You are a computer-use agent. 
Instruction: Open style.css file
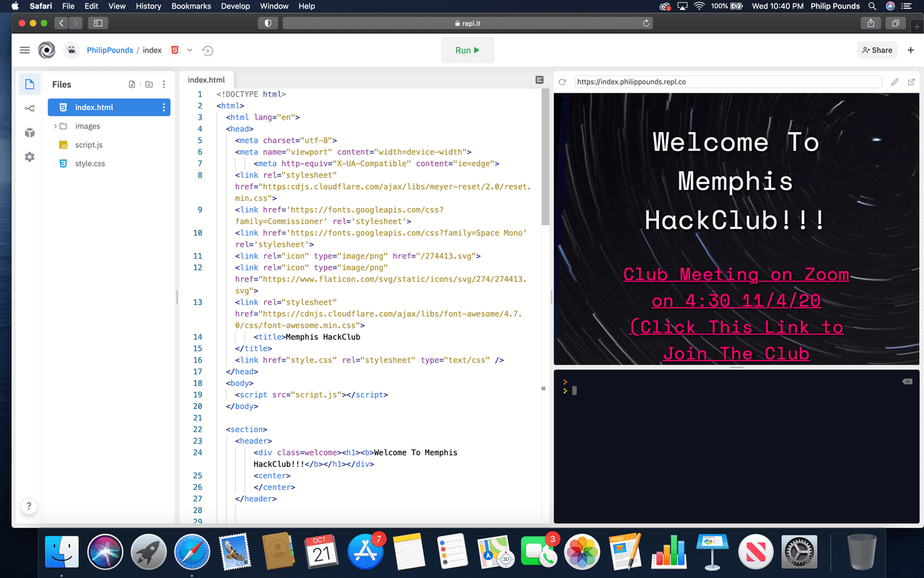point(90,164)
